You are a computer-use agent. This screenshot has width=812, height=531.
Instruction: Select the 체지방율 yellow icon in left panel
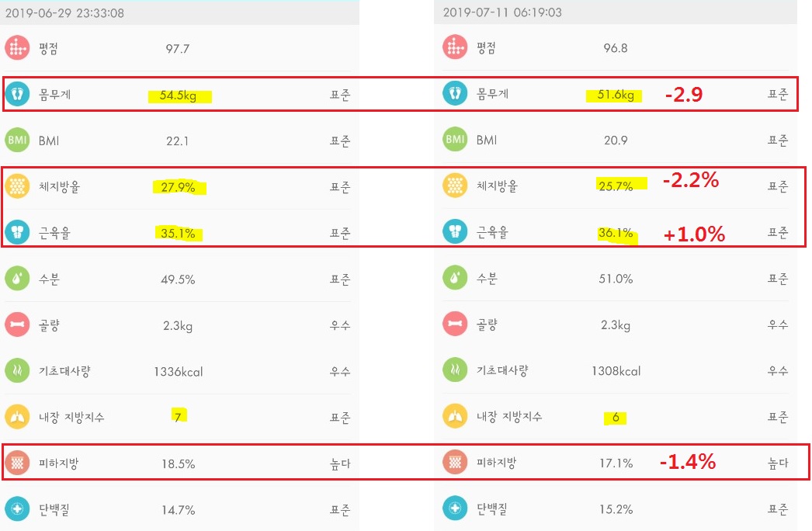tap(17, 186)
